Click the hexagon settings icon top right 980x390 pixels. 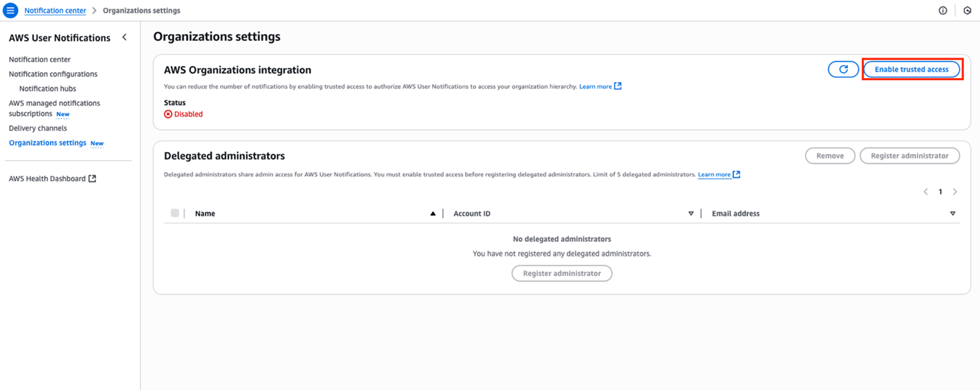[x=967, y=11]
